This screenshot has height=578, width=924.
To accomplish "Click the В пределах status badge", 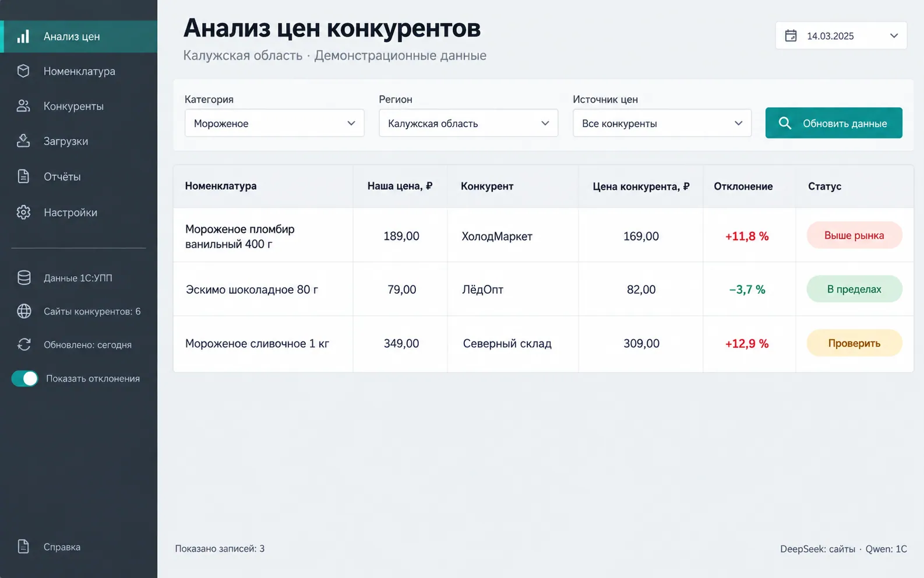I will click(854, 289).
